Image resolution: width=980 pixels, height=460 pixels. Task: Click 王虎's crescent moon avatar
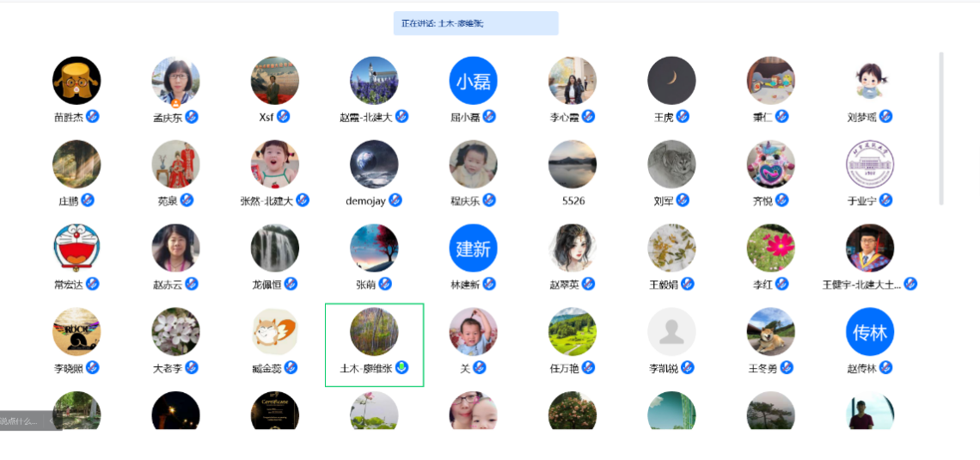[x=671, y=81]
